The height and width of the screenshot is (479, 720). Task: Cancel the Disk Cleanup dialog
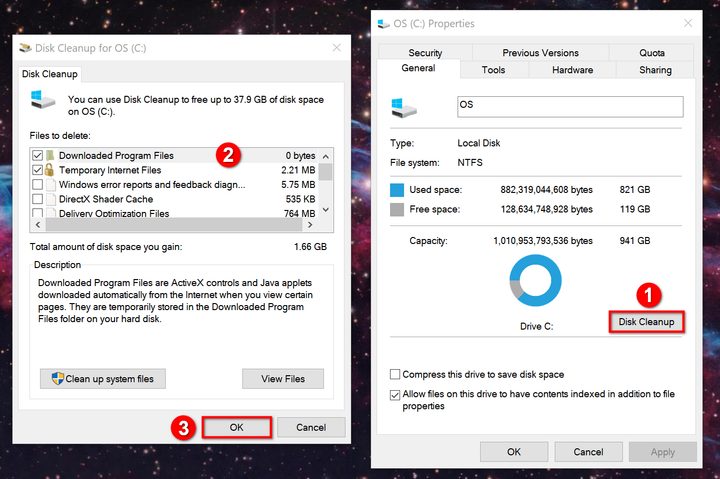[x=311, y=427]
